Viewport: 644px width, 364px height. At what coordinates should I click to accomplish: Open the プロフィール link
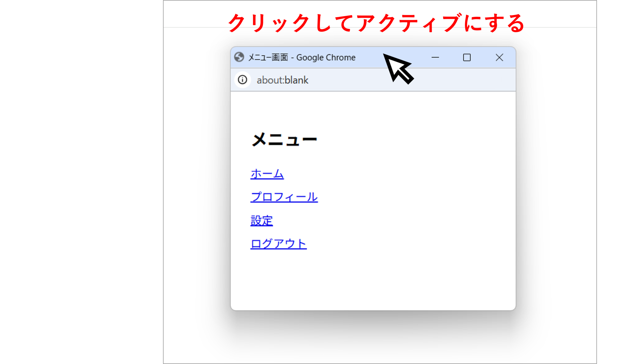coord(284,197)
